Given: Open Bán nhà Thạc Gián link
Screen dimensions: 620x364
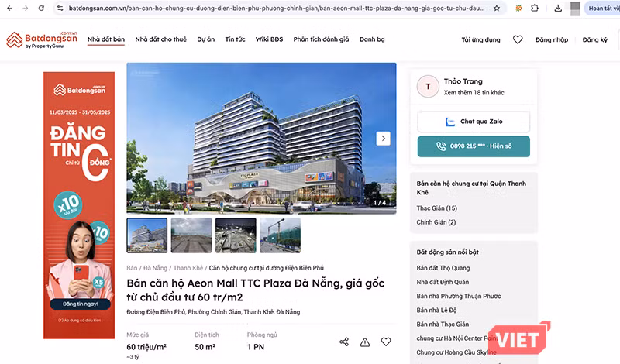Looking at the screenshot, I should click(443, 324).
